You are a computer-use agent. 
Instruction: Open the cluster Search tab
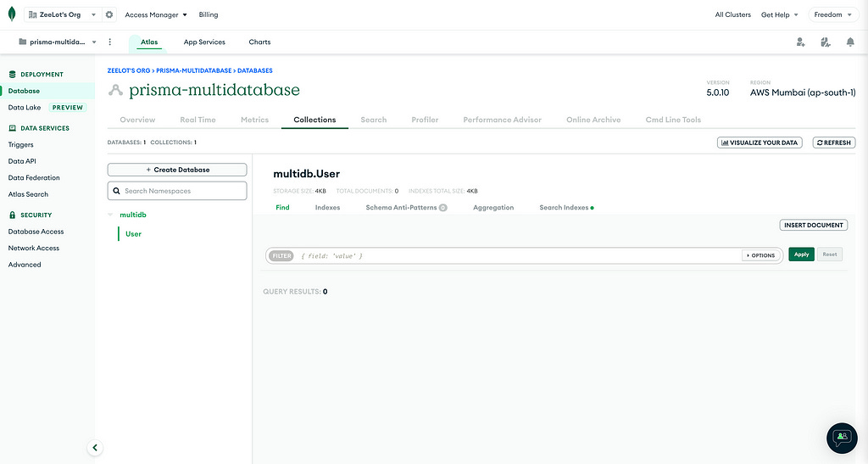pos(374,120)
